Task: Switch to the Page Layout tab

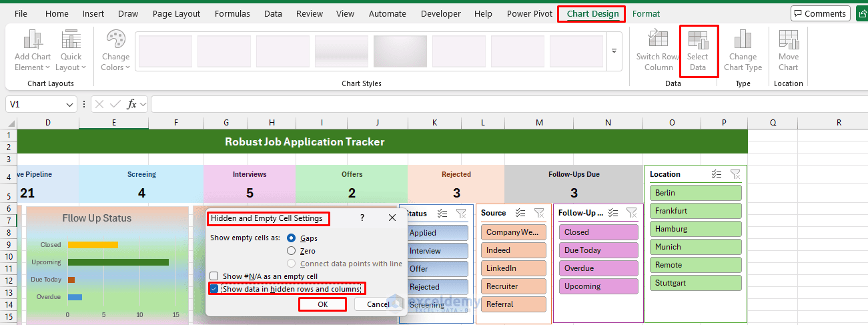Action: (x=176, y=13)
